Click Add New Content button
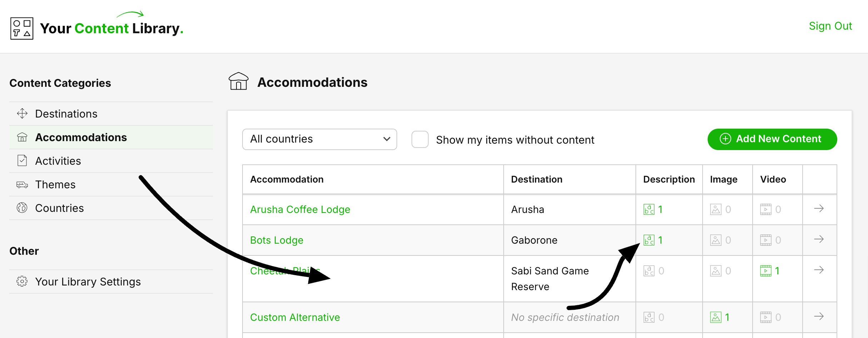The height and width of the screenshot is (338, 868). pos(772,139)
